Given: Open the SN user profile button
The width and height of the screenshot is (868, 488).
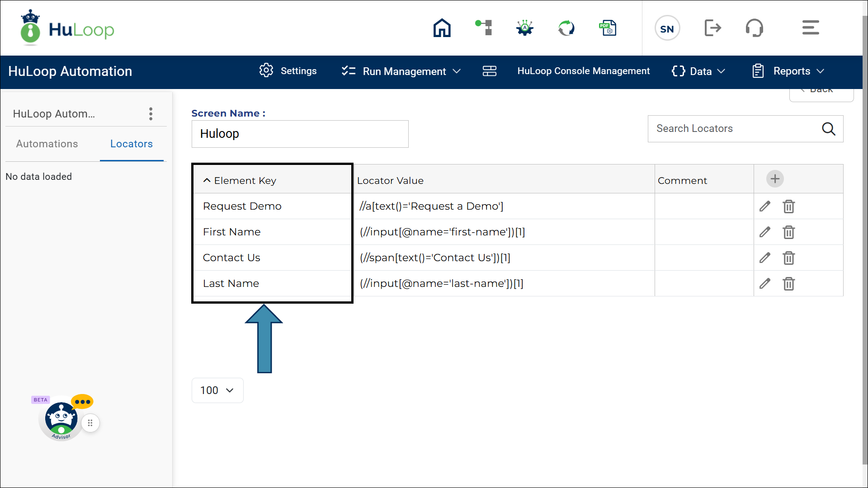Looking at the screenshot, I should pyautogui.click(x=667, y=28).
